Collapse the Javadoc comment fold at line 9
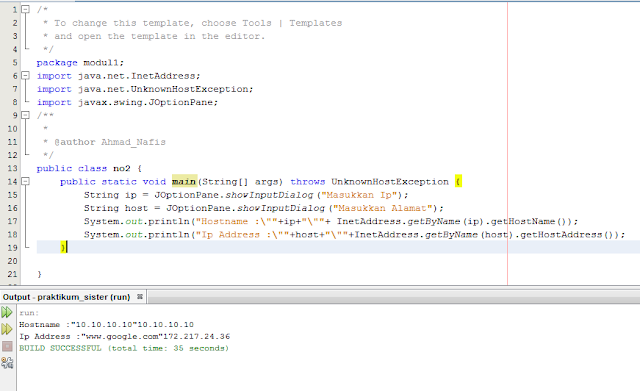The height and width of the screenshot is (391, 640). tap(25, 115)
